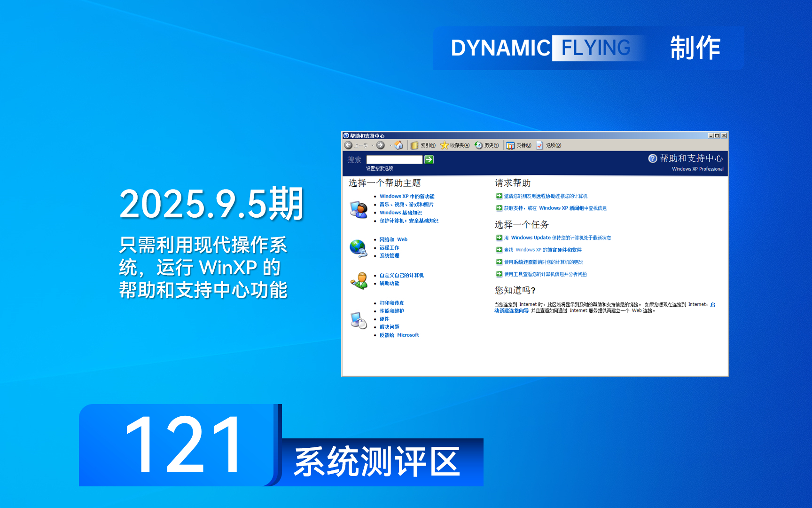812x508 pixels.
Task: Close the 帮助和支持中心 window
Action: (724, 135)
